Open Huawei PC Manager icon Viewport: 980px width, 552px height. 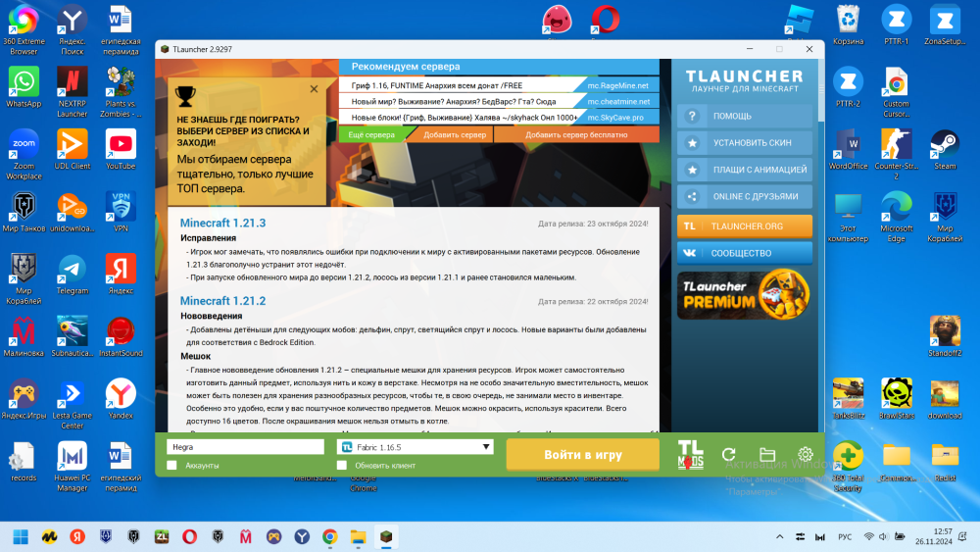(72, 467)
